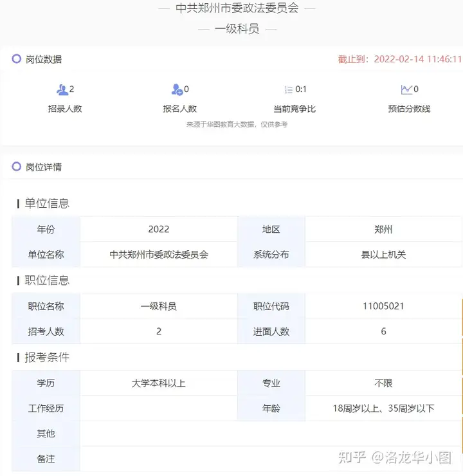Image resolution: width=463 pixels, height=476 pixels.
Task: Select the 岗位数据 section heading
Action: tap(44, 59)
